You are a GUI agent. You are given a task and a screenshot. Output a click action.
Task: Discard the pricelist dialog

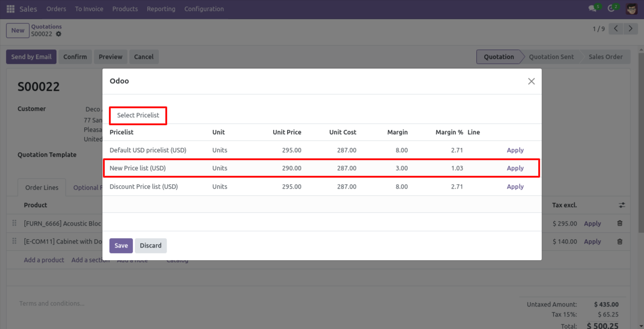pos(151,246)
